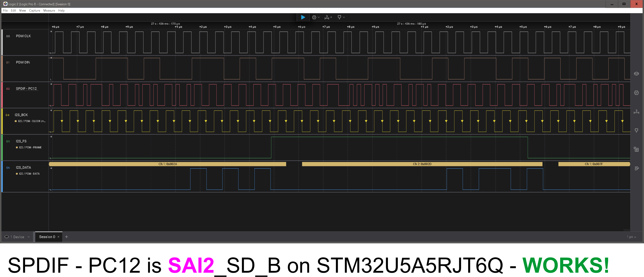Click the D2 SPDIF - PC12 channel label
Viewport: 644px width, 277px height.
point(26,89)
